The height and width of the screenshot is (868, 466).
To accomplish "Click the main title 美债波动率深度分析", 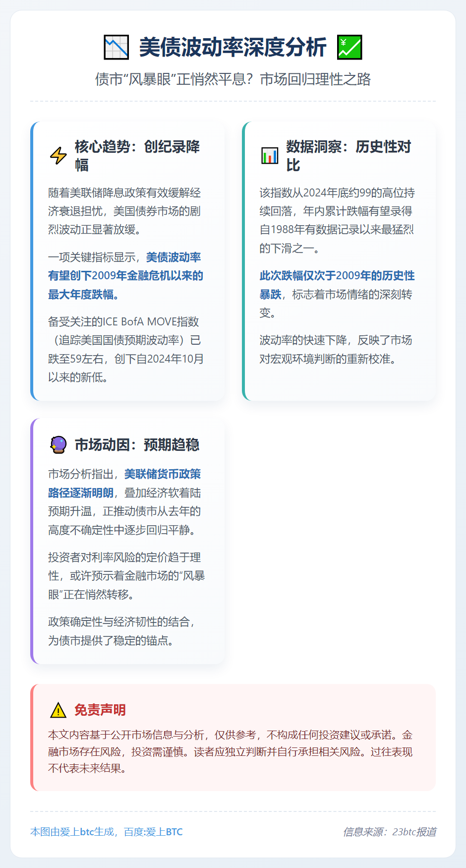I will click(233, 47).
